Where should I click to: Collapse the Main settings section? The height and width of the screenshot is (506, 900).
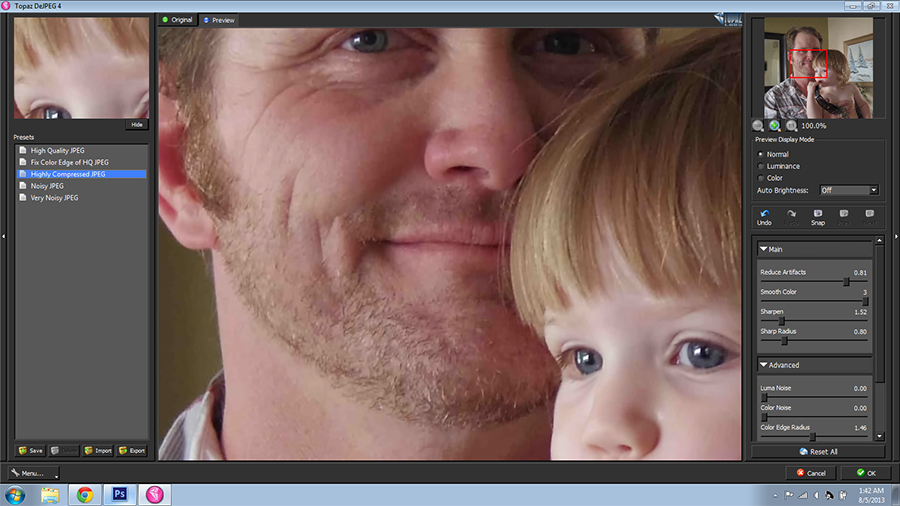(764, 249)
